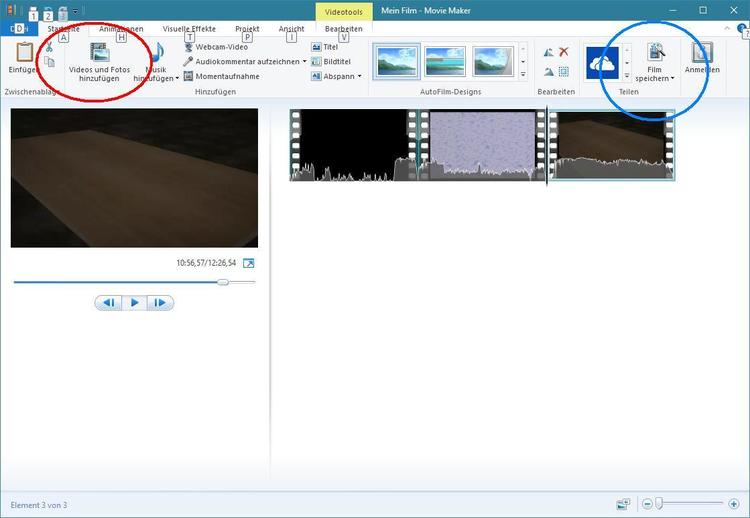The width and height of the screenshot is (750, 518).
Task: Click the undo icon in title bar
Action: coord(48,11)
